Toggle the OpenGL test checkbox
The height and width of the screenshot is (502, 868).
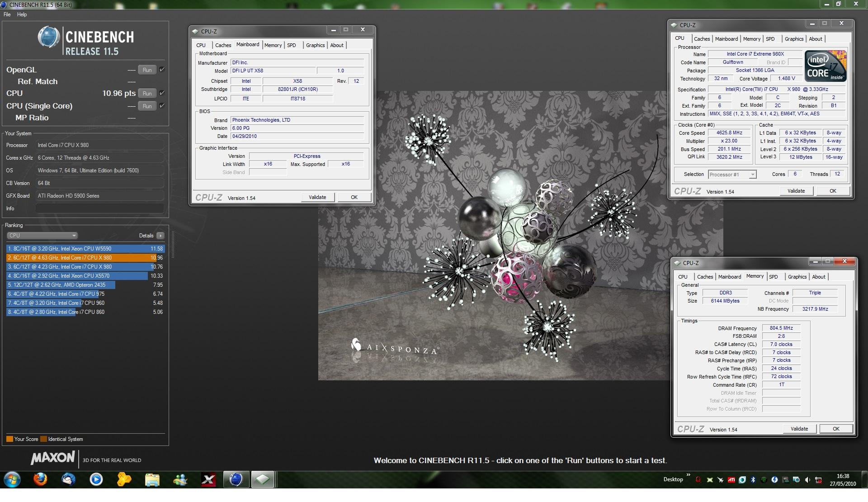162,70
